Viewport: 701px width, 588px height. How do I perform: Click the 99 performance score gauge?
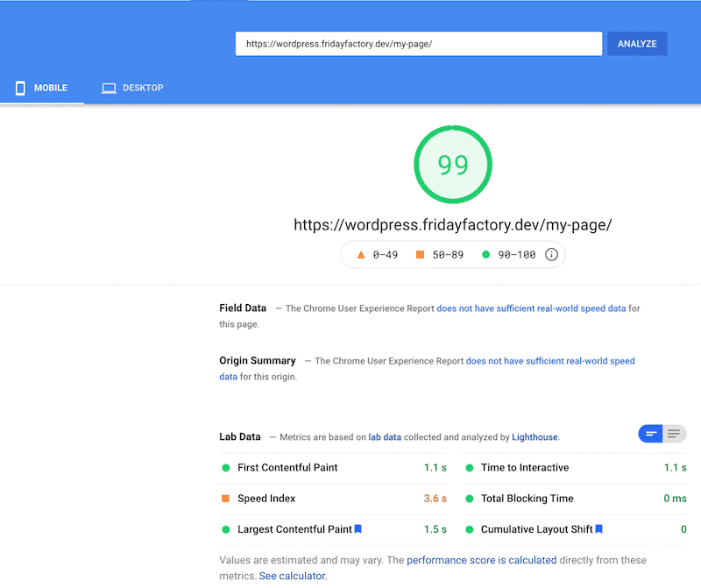click(x=453, y=164)
